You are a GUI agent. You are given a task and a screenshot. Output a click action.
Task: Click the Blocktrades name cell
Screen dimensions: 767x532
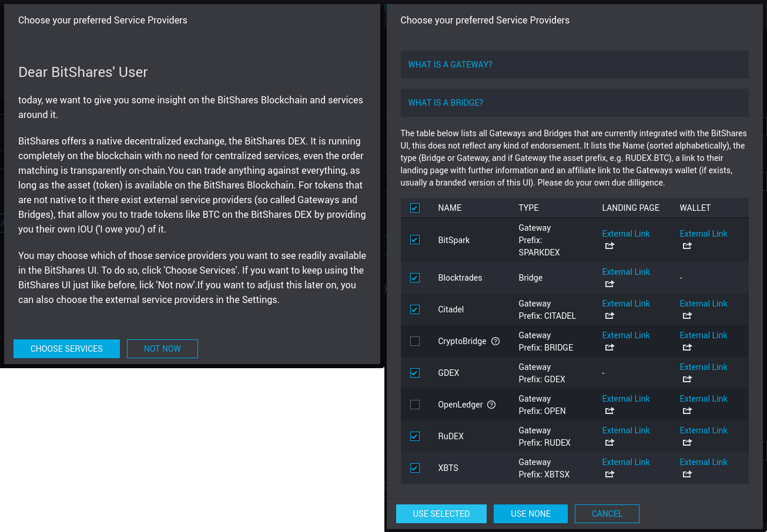(460, 278)
